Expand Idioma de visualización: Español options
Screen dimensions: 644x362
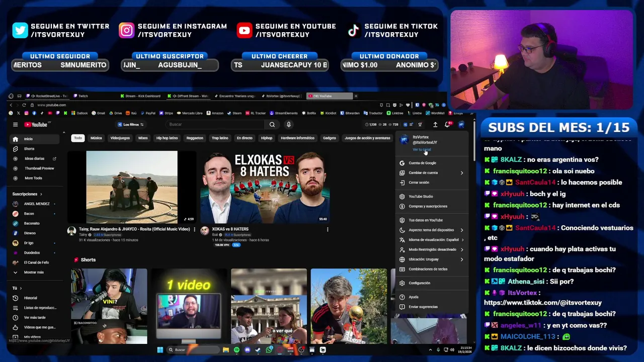click(432, 240)
